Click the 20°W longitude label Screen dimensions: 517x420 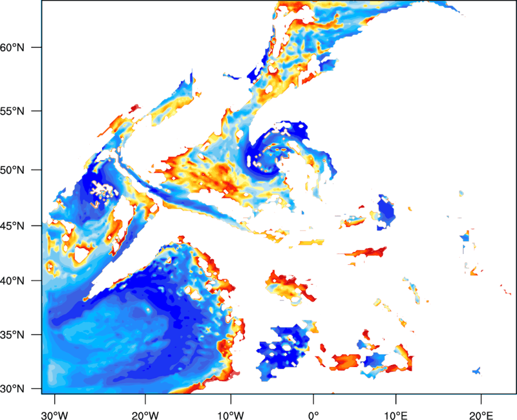tap(145, 415)
